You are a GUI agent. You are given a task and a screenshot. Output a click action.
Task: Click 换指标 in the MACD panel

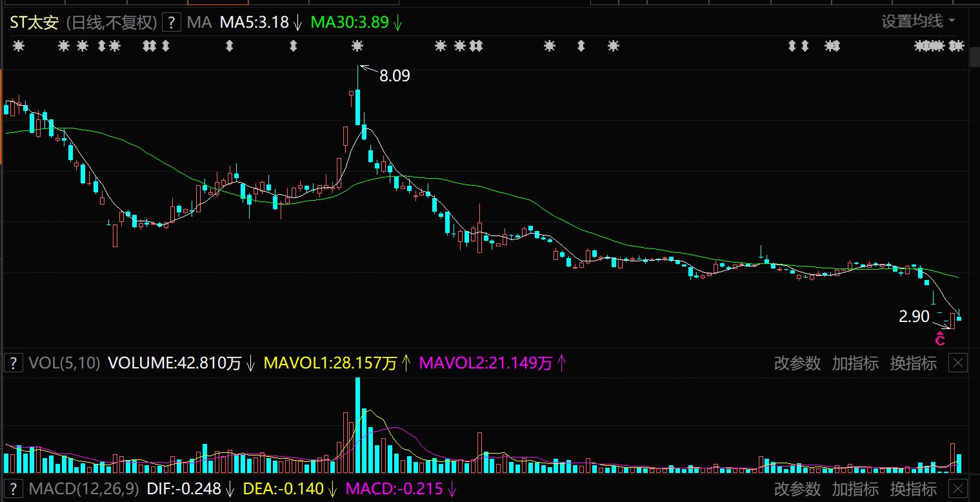pos(913,488)
